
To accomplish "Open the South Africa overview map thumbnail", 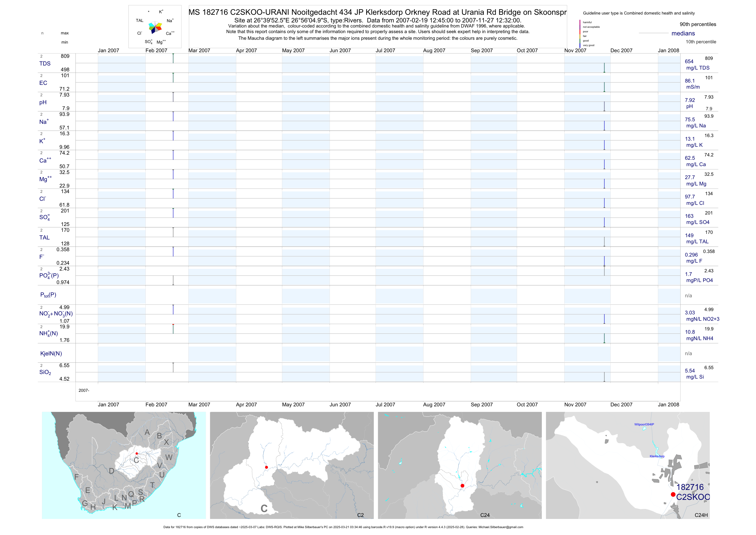I will pyautogui.click(x=124, y=465).
